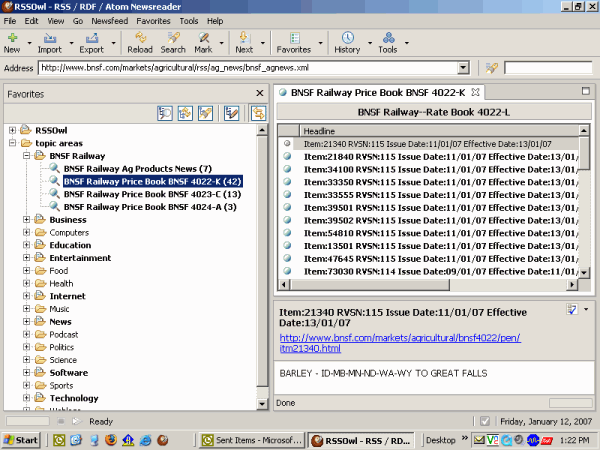Open the File menu
The width and height of the screenshot is (600, 450).
pos(10,21)
